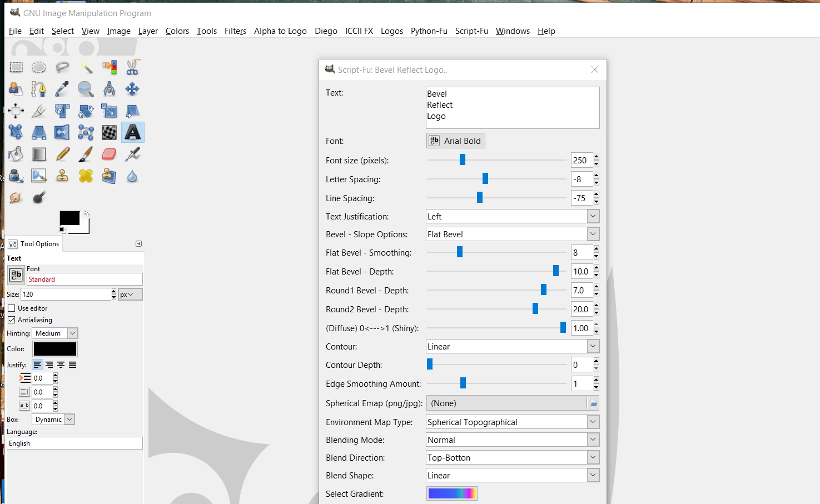Click the Arial Bold font button

pos(456,141)
